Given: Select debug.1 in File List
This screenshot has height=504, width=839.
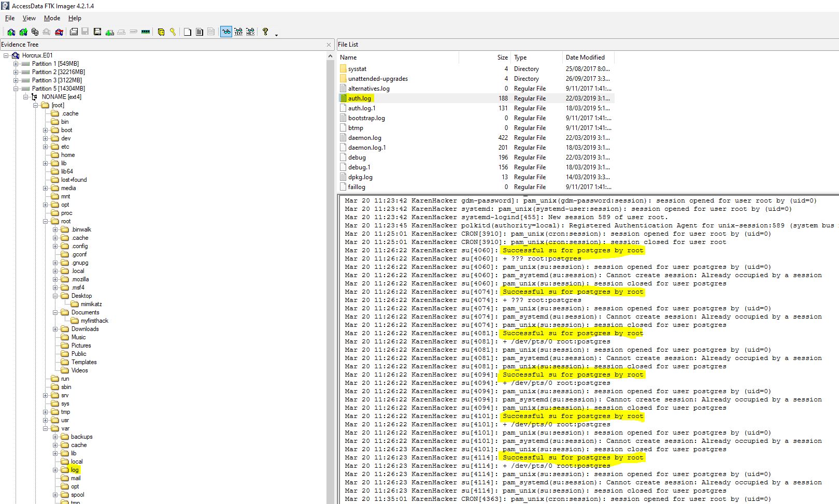Looking at the screenshot, I should click(x=359, y=167).
